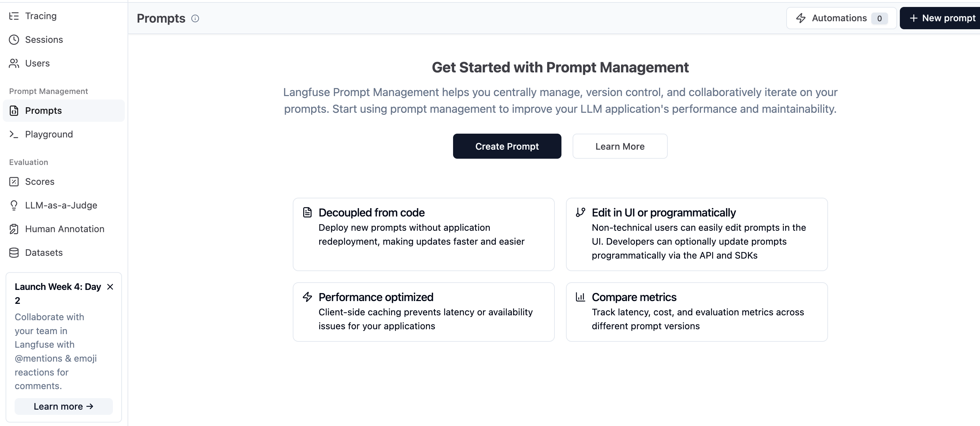The image size is (980, 426).
Task: Navigate to Datasets section
Action: click(x=44, y=252)
